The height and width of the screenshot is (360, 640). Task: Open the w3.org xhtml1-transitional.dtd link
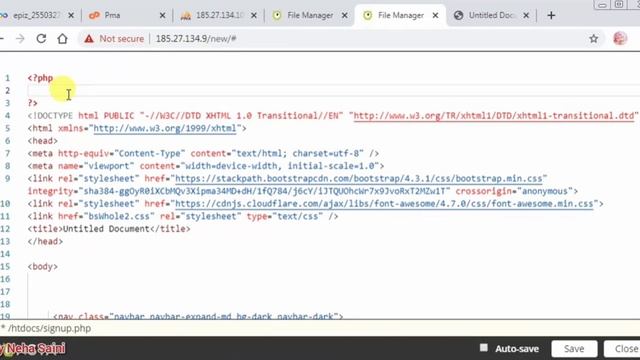coord(493,116)
